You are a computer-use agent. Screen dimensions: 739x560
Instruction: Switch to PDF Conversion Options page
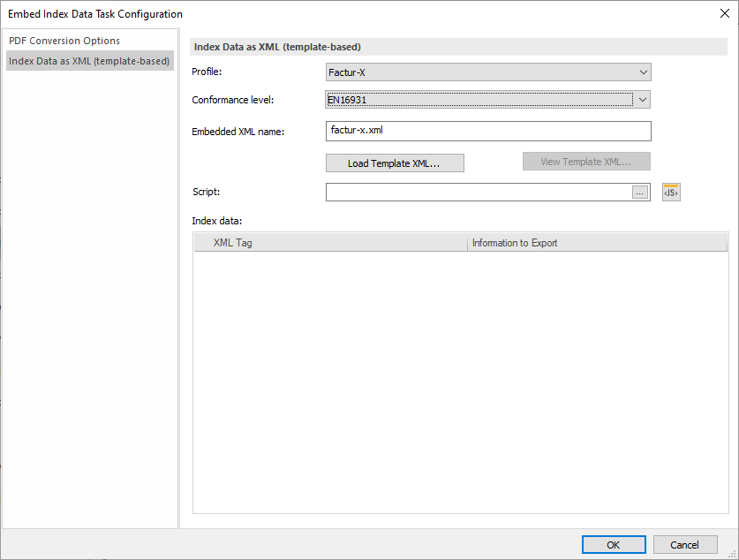64,41
